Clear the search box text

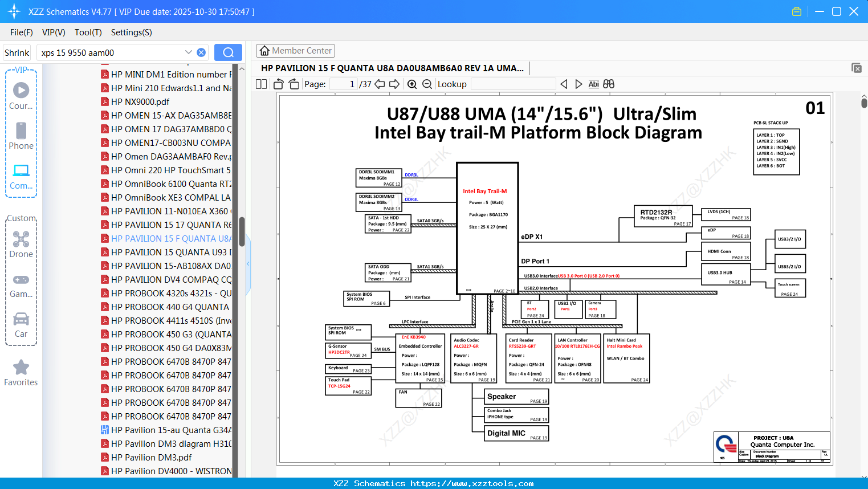(x=201, y=52)
